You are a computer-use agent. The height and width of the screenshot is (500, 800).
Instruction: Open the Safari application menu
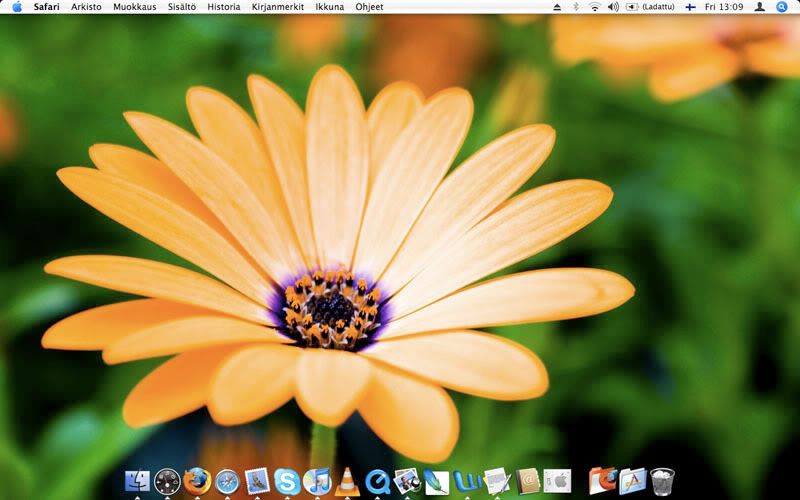(46, 7)
